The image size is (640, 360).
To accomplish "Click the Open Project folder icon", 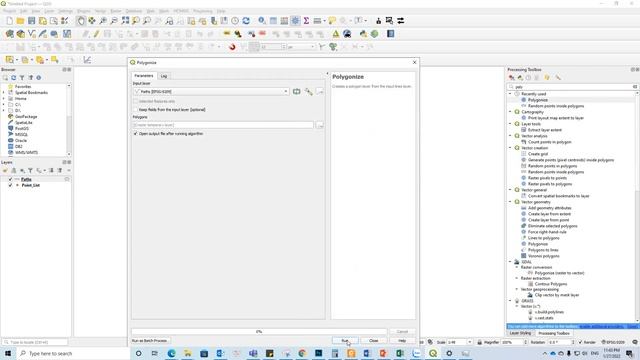I will 20,21.
